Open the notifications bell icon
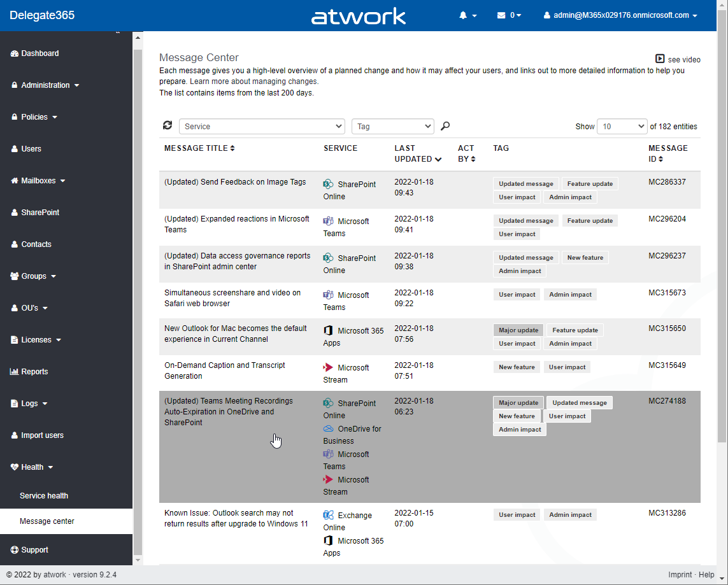Viewport: 728px width, 585px height. click(464, 15)
